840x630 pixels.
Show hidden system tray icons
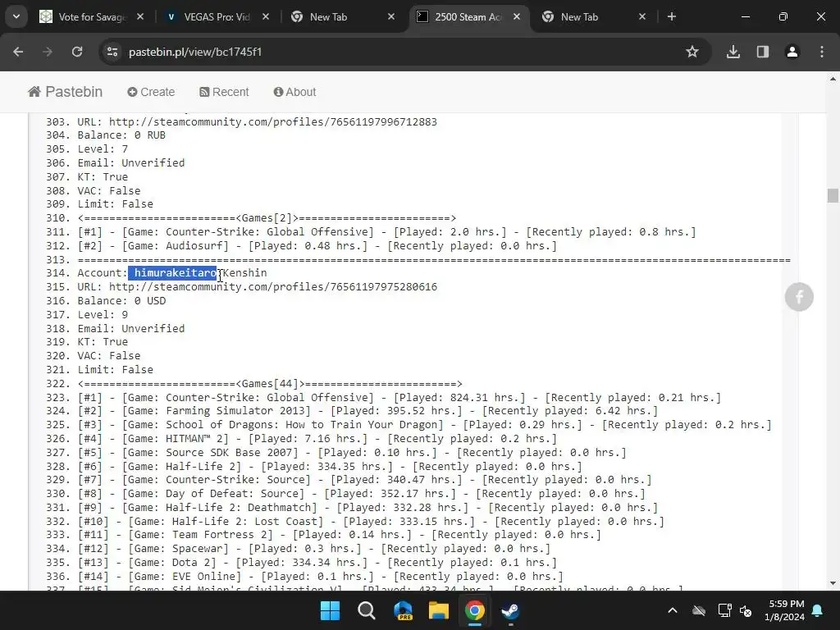point(673,610)
